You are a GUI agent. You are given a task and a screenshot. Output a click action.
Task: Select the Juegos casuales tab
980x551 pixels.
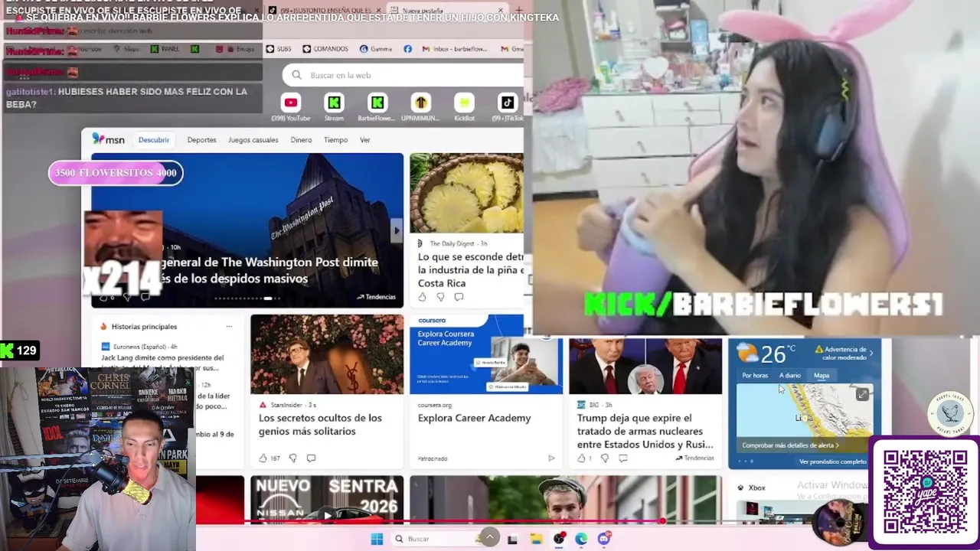point(253,140)
